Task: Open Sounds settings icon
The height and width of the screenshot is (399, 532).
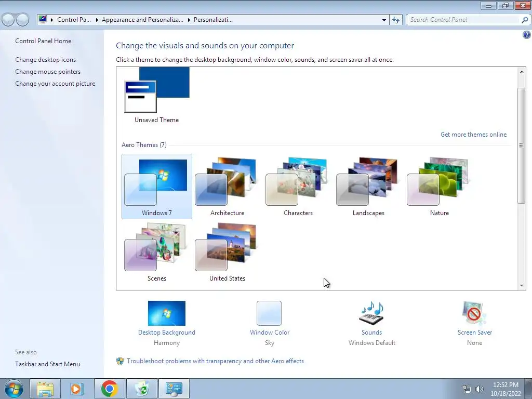Action: tap(371, 313)
